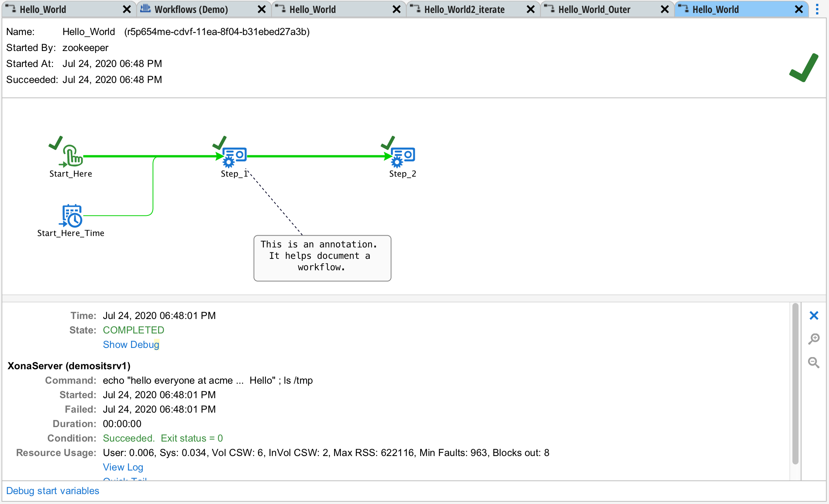This screenshot has width=829, height=504.
Task: Click the checkmark above the Step_2 node
Action: coord(388,144)
